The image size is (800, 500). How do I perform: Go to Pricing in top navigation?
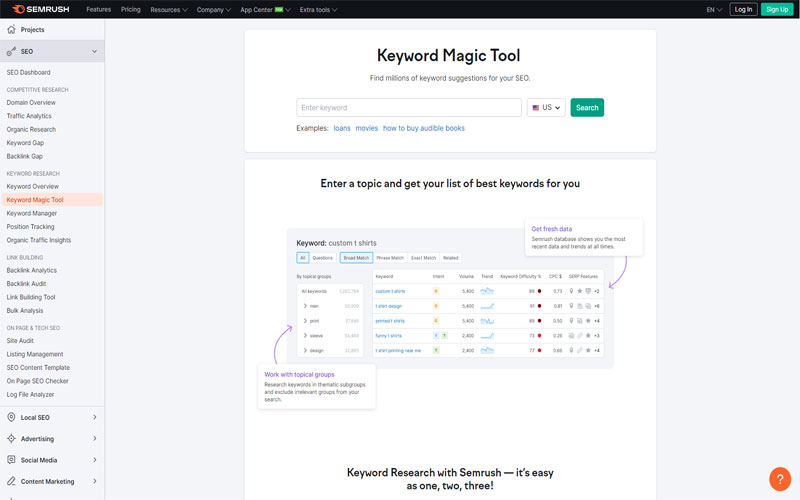click(x=131, y=10)
